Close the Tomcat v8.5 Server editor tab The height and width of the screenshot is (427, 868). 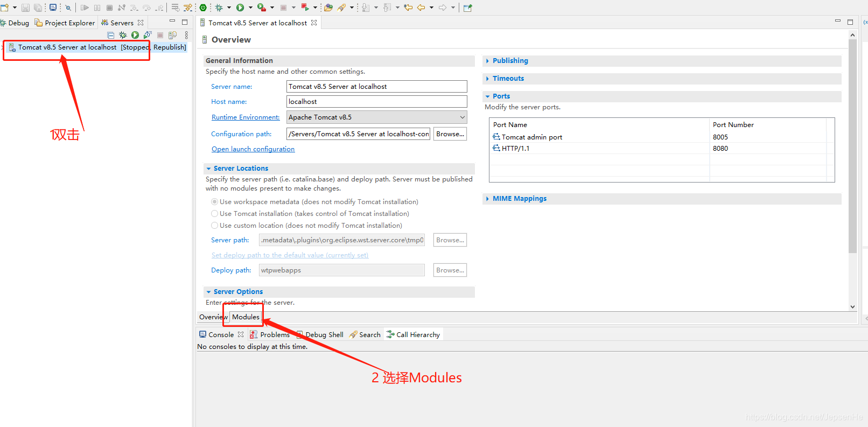(x=314, y=23)
